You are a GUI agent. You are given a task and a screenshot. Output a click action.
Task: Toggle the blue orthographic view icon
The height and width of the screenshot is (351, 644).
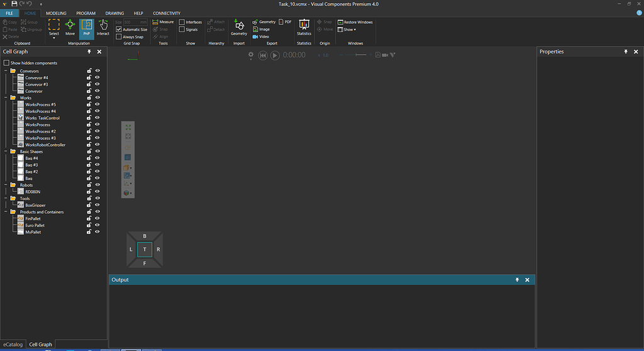(x=128, y=157)
